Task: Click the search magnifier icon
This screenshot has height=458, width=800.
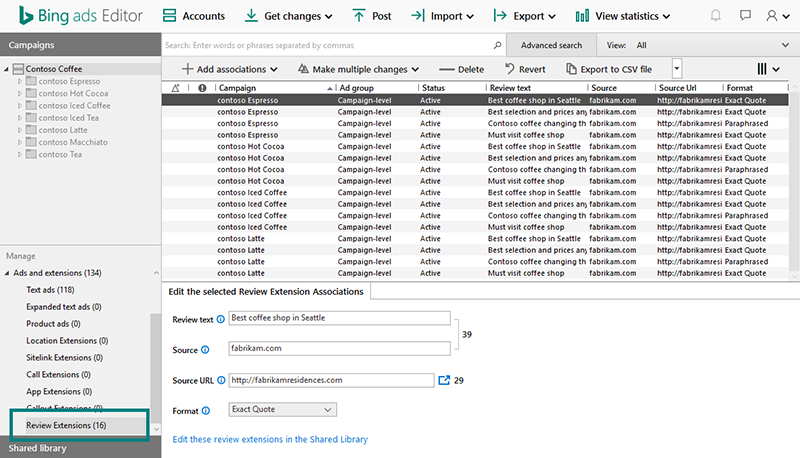Action: click(x=497, y=45)
